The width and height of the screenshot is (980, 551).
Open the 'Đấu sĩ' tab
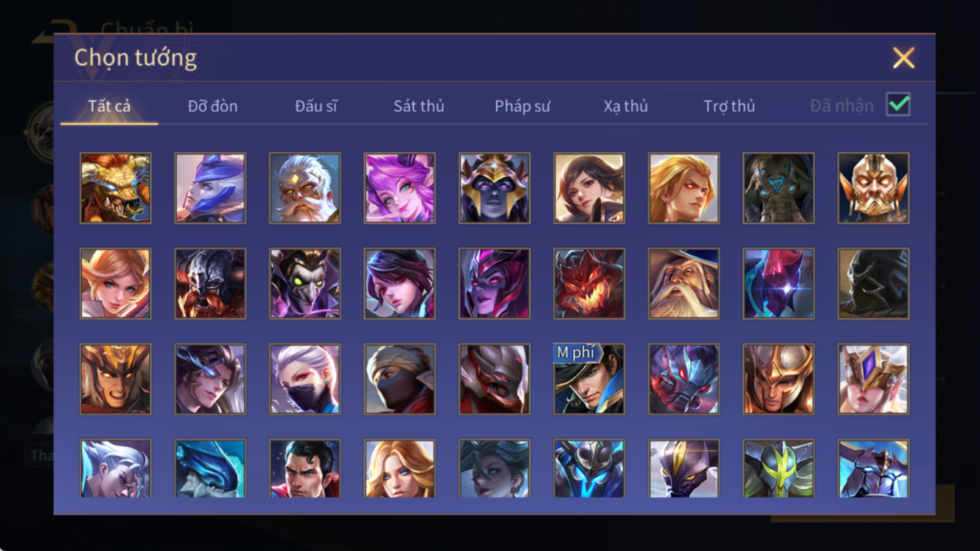315,106
